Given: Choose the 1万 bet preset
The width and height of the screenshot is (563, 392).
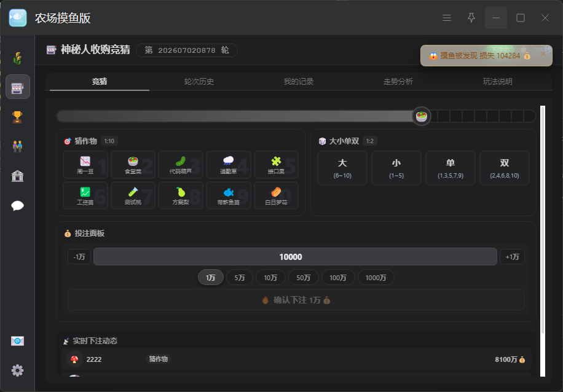Looking at the screenshot, I should point(211,278).
